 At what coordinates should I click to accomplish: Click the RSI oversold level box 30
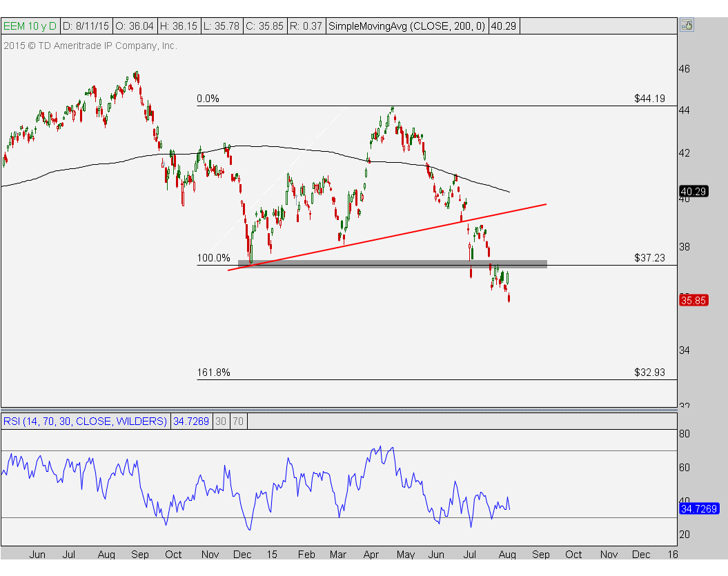221,421
